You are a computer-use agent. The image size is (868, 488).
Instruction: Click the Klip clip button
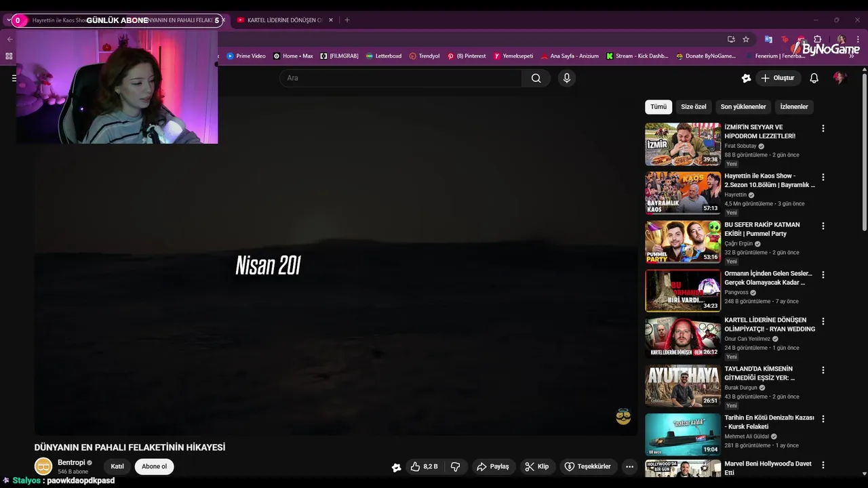point(538,466)
